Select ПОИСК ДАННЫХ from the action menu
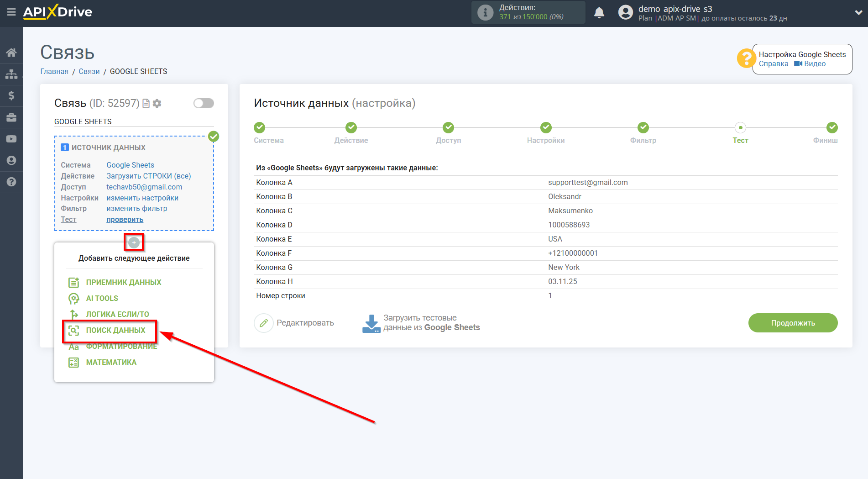This screenshot has width=868, height=479. [115, 330]
